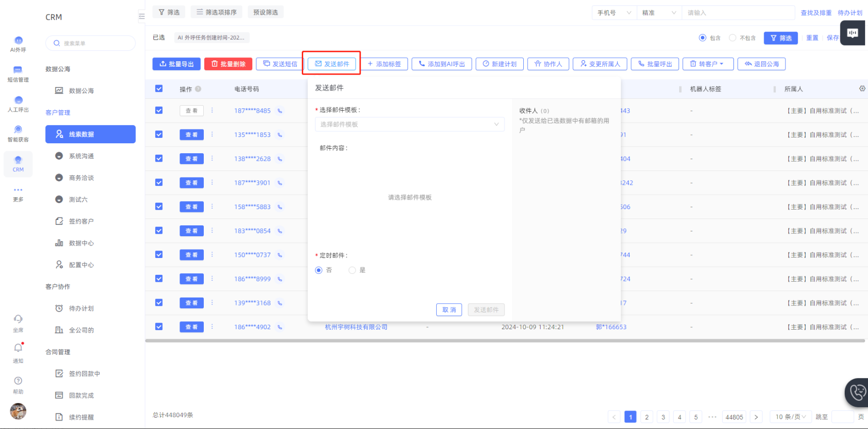868x429 pixels.
Task: Click 取消 in the email dialog
Action: 449,310
